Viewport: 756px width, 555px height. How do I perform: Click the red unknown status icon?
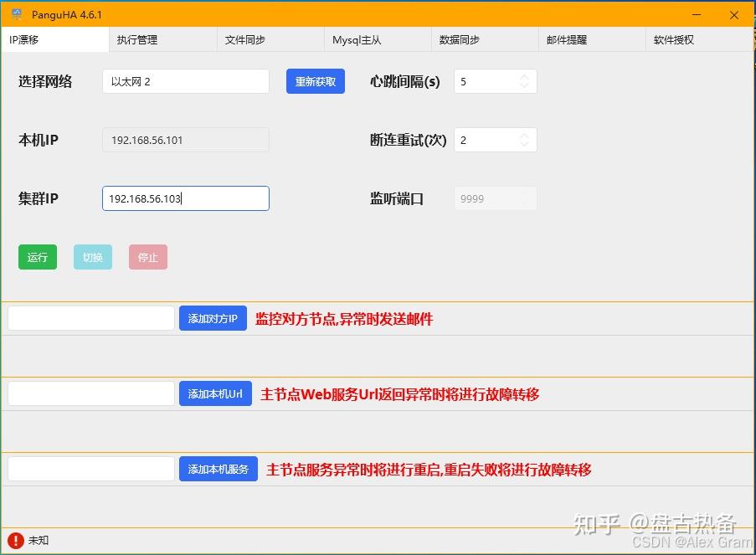click(x=15, y=540)
